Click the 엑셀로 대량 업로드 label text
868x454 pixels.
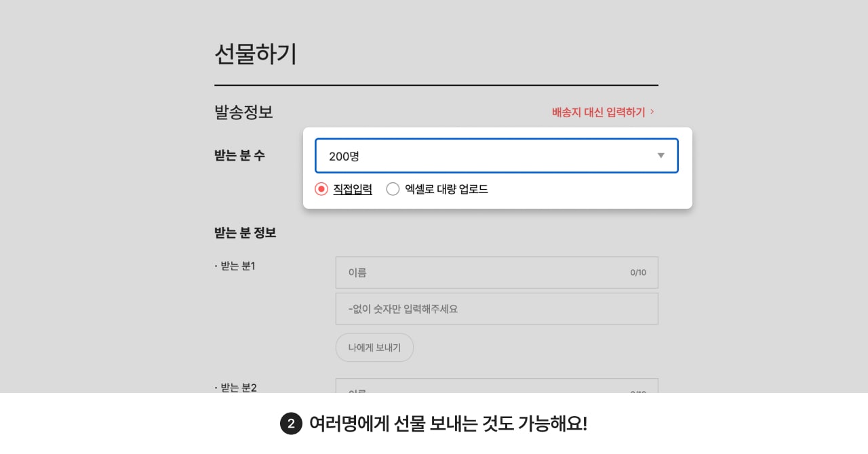tap(446, 189)
